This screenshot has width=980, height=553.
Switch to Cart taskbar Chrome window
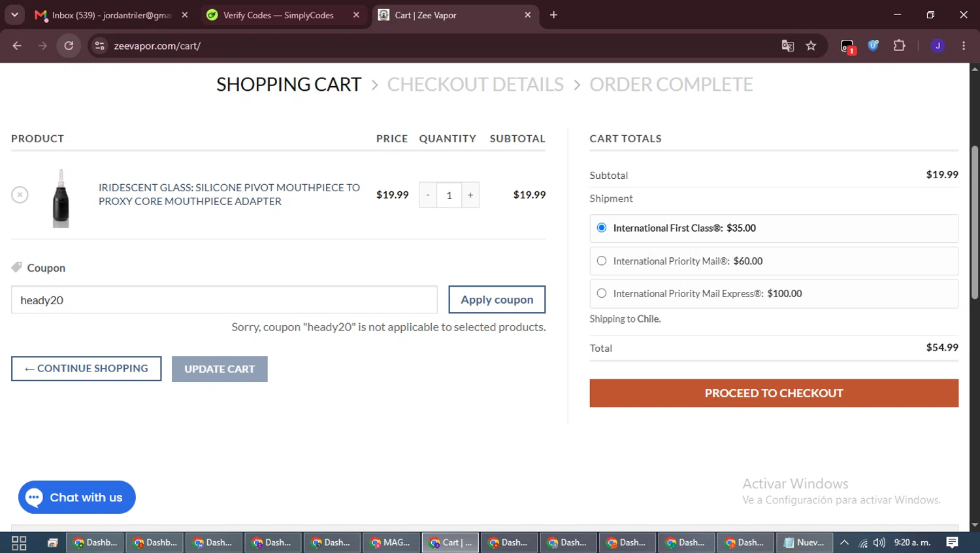(450, 543)
